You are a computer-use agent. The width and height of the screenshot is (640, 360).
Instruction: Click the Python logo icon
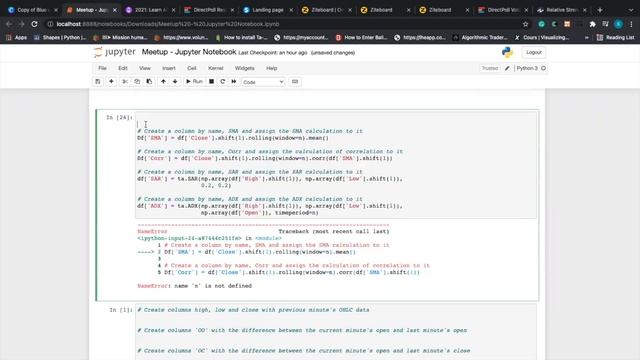click(x=507, y=52)
